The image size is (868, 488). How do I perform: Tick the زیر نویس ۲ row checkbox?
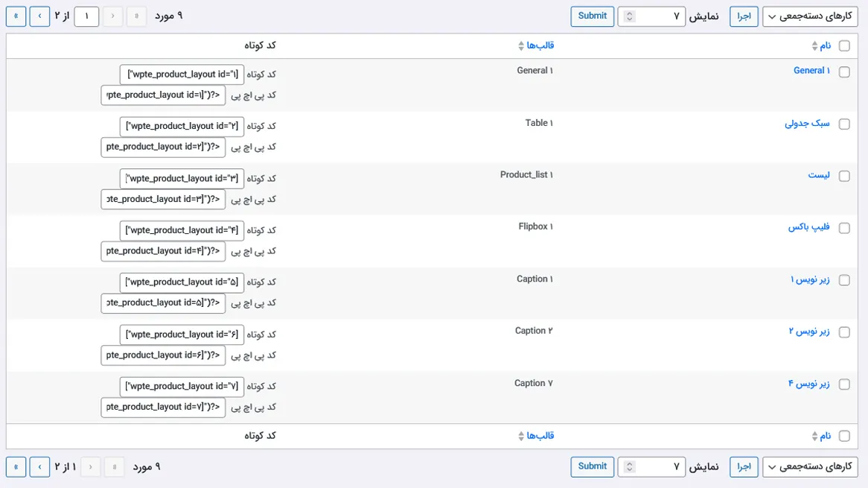844,332
